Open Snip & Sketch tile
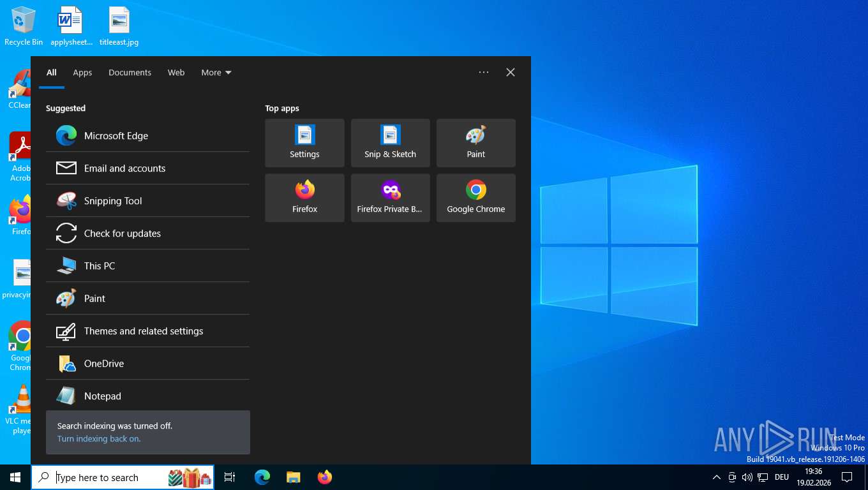Image resolution: width=868 pixels, height=490 pixels. click(391, 143)
